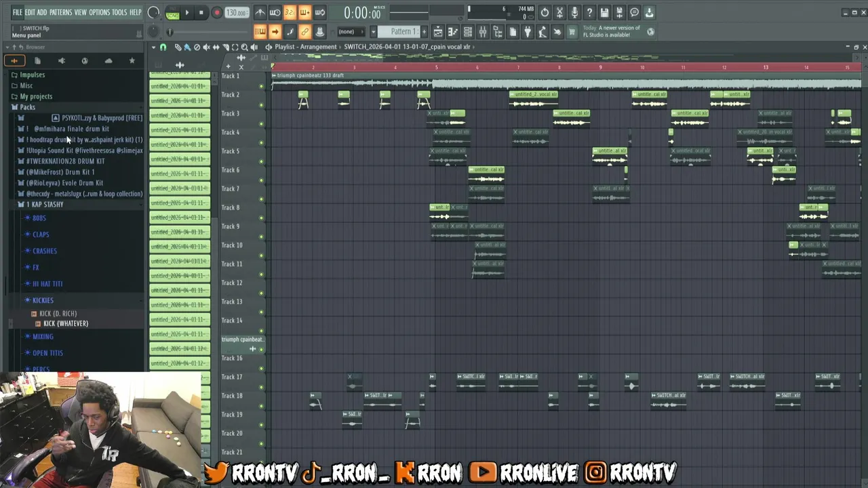This screenshot has width=868, height=488.
Task: Click the question mark help icon
Action: [589, 12]
